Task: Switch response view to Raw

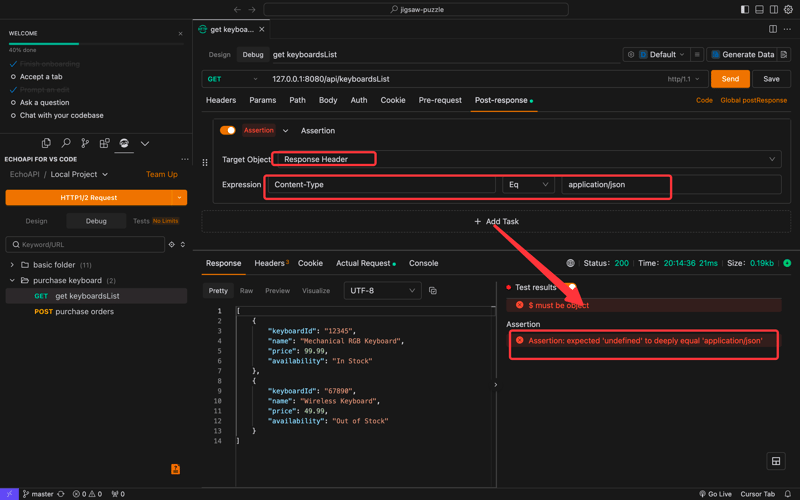Action: pos(246,291)
